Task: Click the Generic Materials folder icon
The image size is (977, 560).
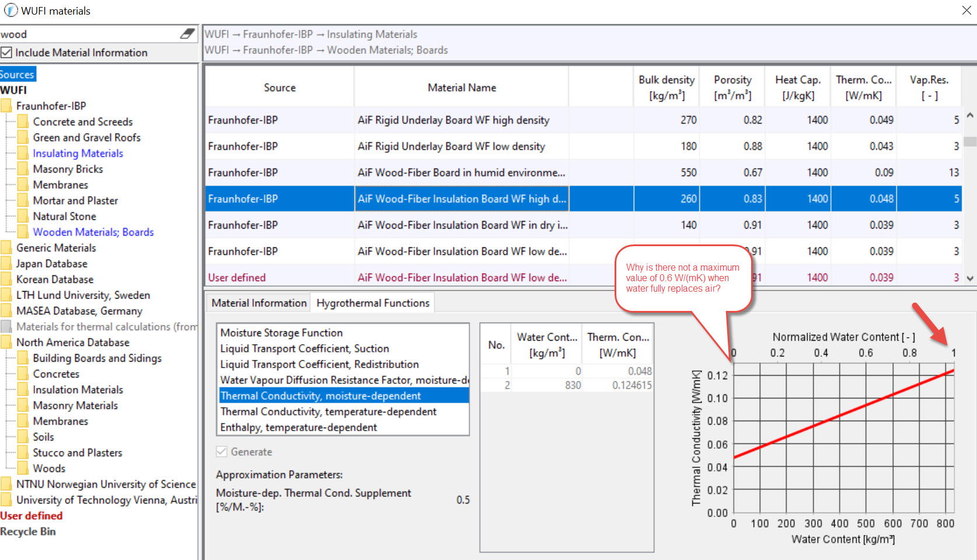Action: pos(6,248)
